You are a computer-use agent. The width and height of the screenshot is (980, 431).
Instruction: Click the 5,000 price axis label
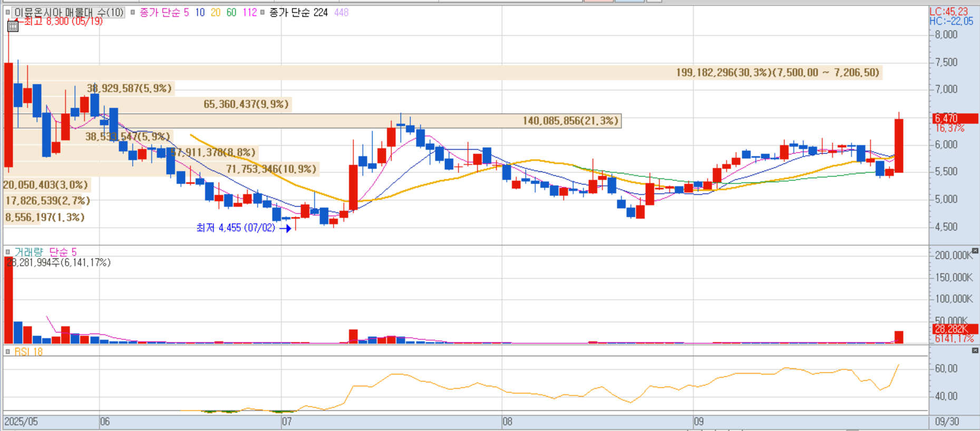click(946, 199)
